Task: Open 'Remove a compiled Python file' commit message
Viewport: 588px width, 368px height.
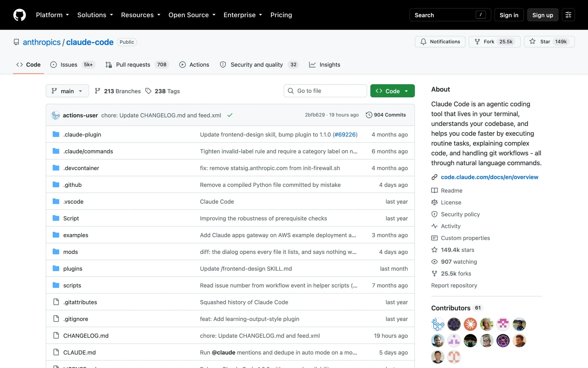Action: (270, 185)
